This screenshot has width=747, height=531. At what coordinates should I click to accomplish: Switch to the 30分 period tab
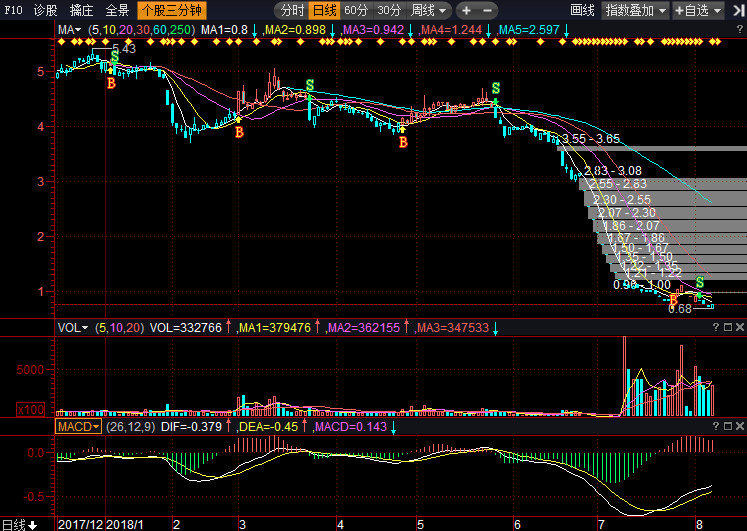click(x=389, y=10)
